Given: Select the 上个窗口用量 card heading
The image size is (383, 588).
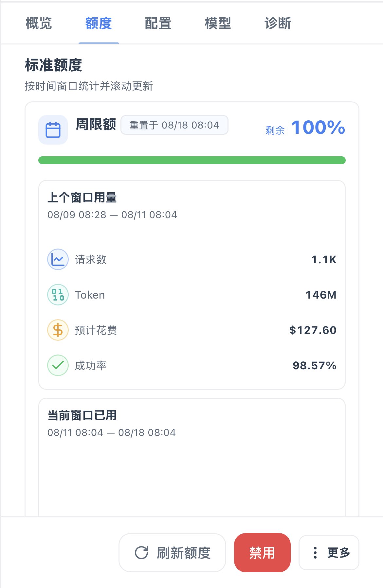Looking at the screenshot, I should [x=82, y=198].
